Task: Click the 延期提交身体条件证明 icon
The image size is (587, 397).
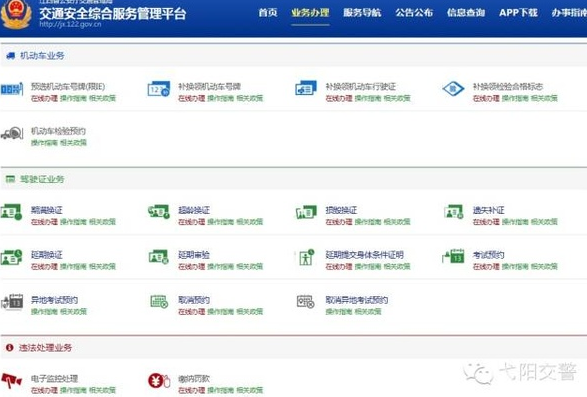Action: click(306, 257)
